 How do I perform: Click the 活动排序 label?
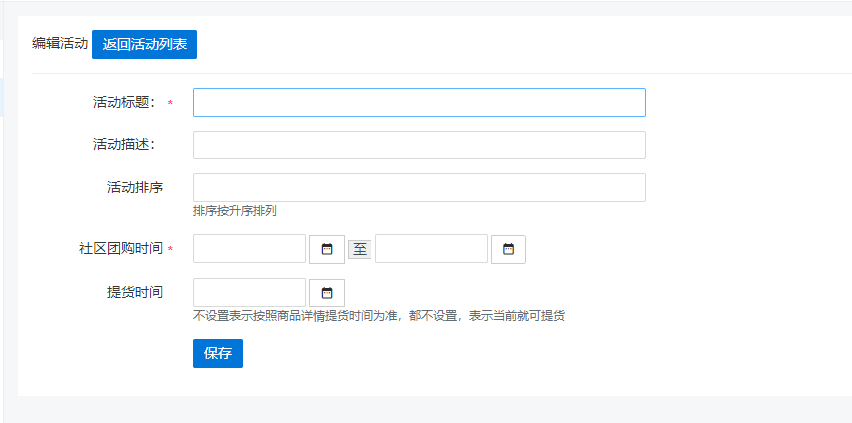[135, 188]
